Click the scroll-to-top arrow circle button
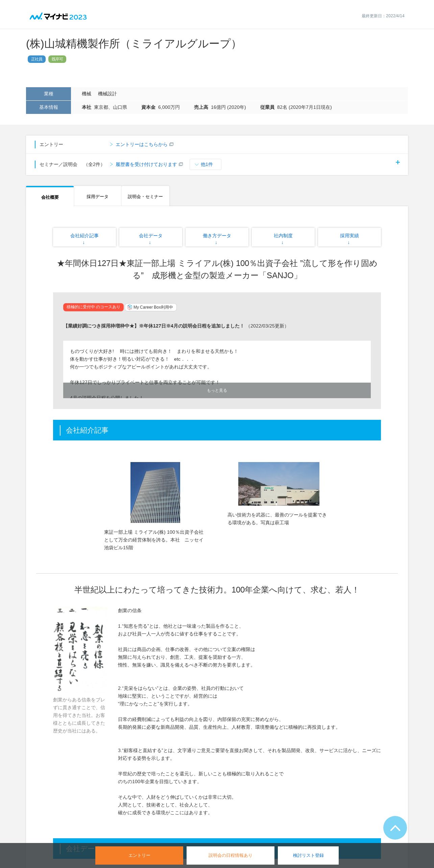The image size is (434, 868). [x=395, y=827]
